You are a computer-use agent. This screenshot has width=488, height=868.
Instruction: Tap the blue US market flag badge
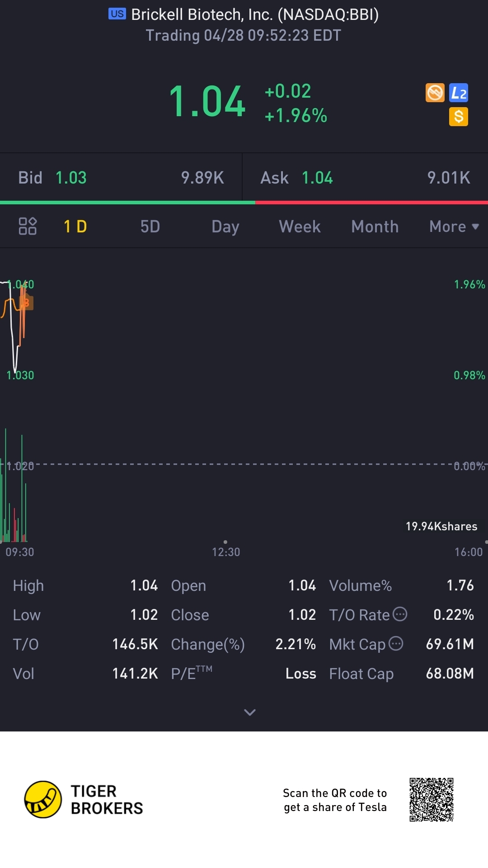(117, 14)
